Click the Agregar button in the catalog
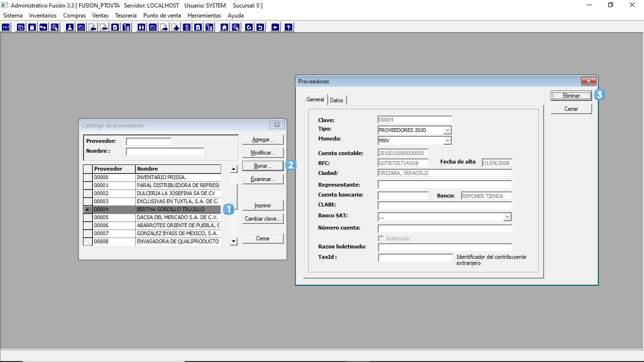This screenshot has height=362, width=644. tap(263, 140)
